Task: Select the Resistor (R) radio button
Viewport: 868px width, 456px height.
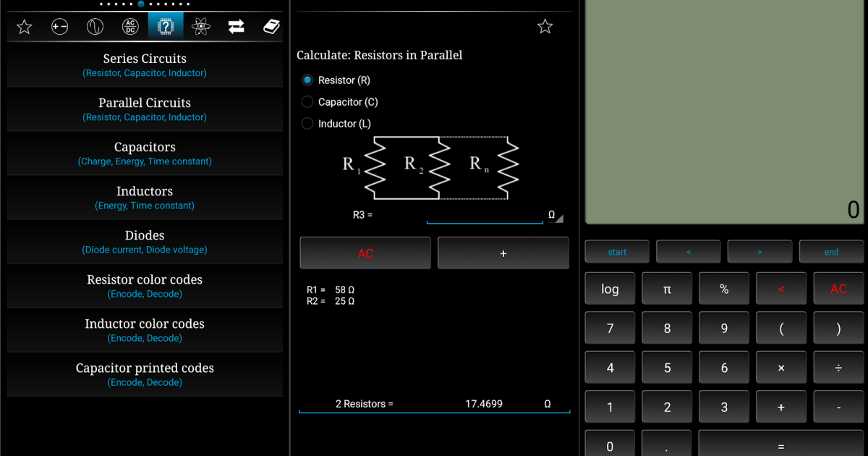Action: click(307, 80)
